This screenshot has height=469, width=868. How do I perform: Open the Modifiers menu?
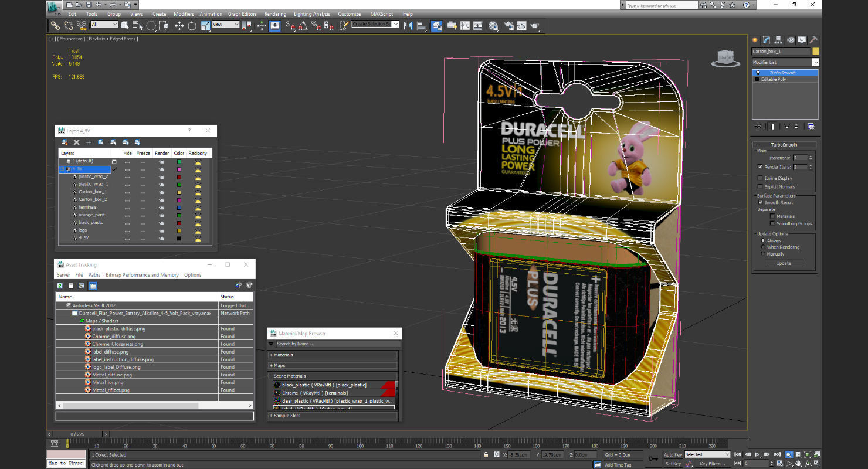pyautogui.click(x=184, y=14)
